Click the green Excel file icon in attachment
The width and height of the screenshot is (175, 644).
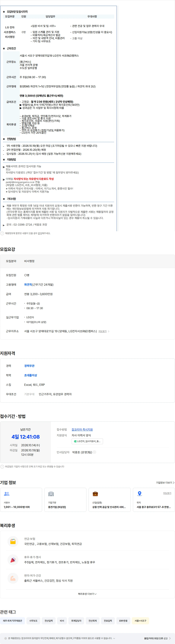[75, 441]
